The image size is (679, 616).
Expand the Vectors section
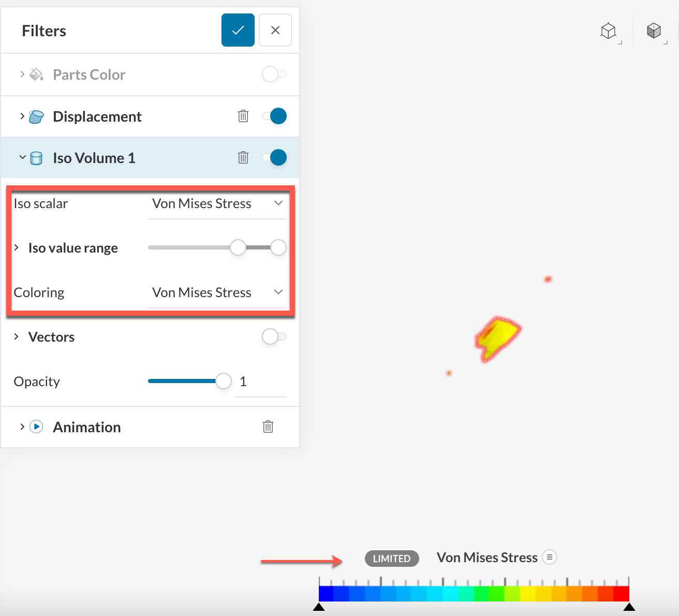[x=17, y=336]
